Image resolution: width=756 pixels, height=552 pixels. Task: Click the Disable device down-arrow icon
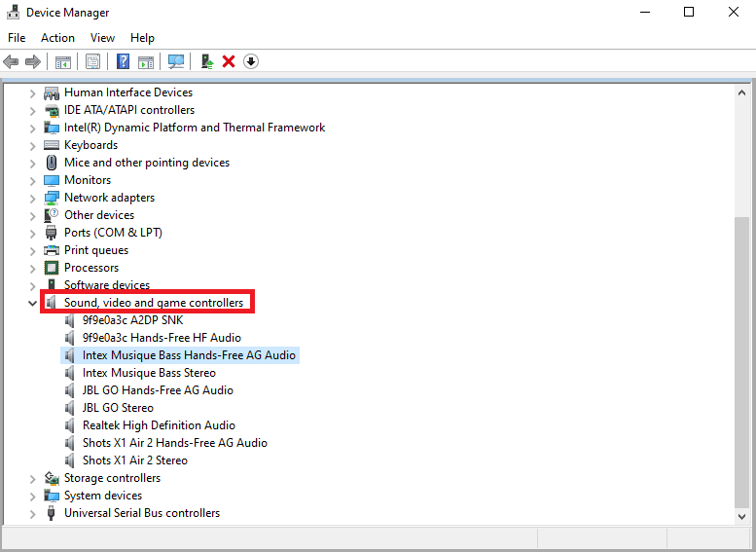point(251,61)
